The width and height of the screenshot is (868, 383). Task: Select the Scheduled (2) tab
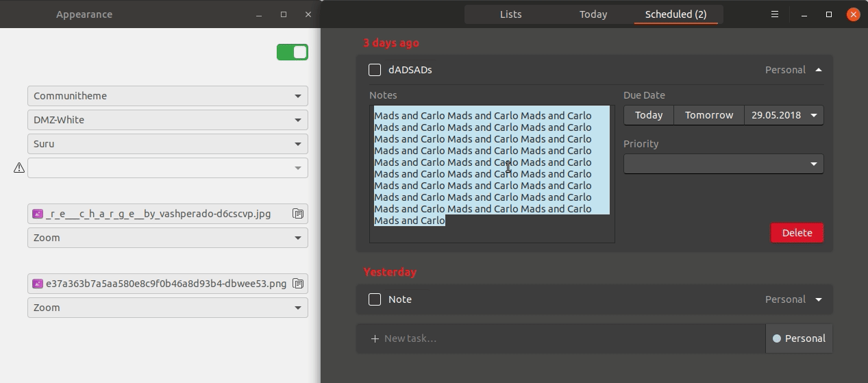click(676, 14)
